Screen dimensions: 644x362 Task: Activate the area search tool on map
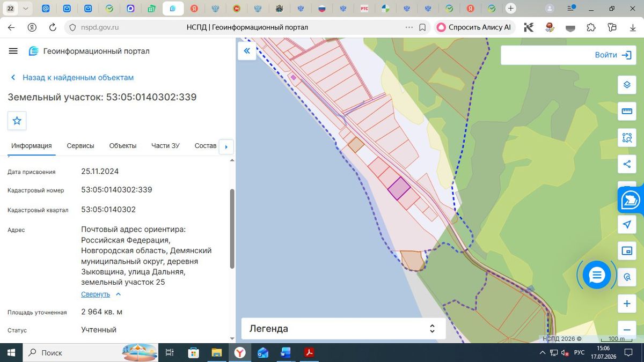627,137
